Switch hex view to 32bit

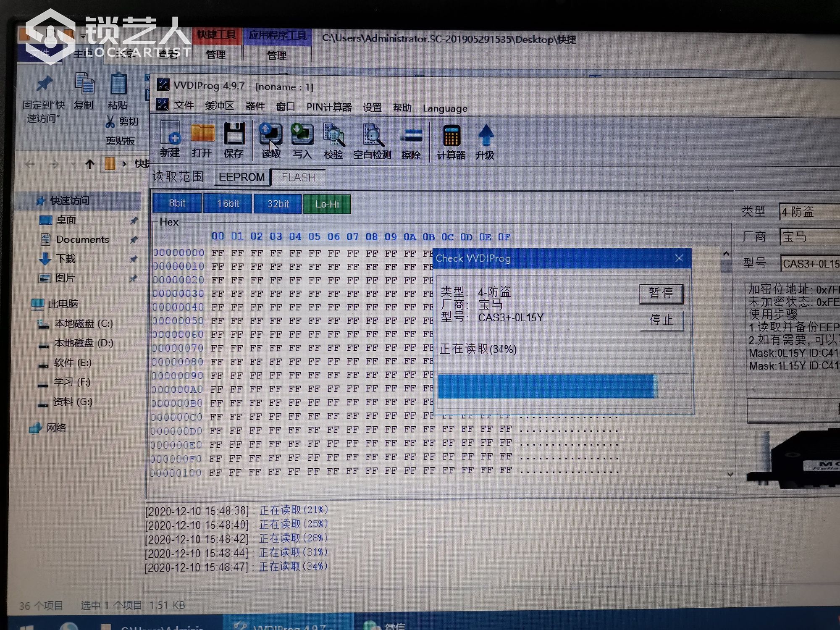click(278, 204)
